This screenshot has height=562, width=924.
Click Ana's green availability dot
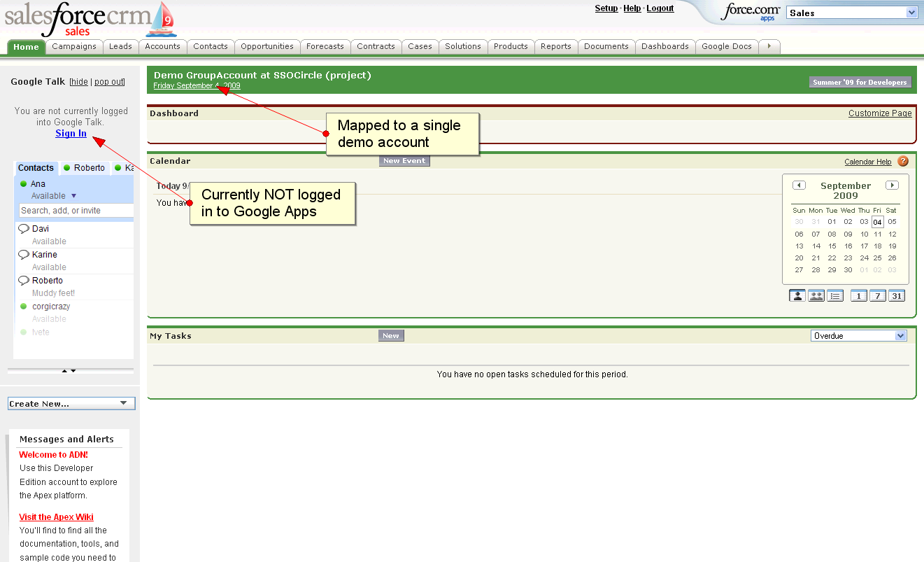(24, 184)
